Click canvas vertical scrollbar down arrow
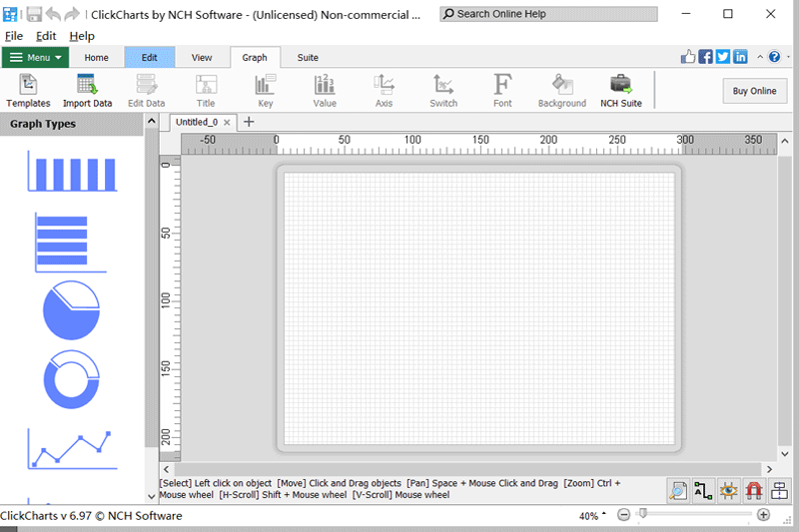This screenshot has height=532, width=799. [x=785, y=454]
